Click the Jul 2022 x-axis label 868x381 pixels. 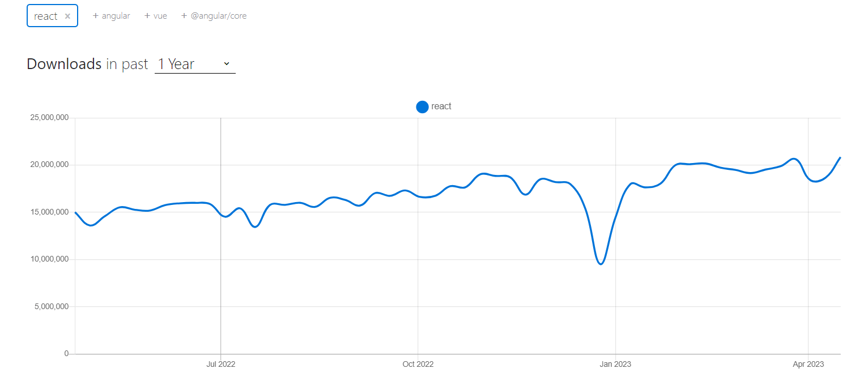[x=220, y=364]
